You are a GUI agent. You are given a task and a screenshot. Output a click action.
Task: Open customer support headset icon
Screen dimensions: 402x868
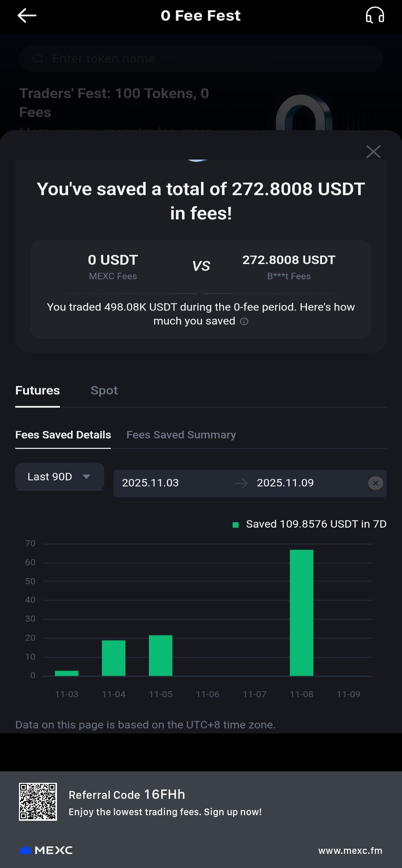(374, 16)
